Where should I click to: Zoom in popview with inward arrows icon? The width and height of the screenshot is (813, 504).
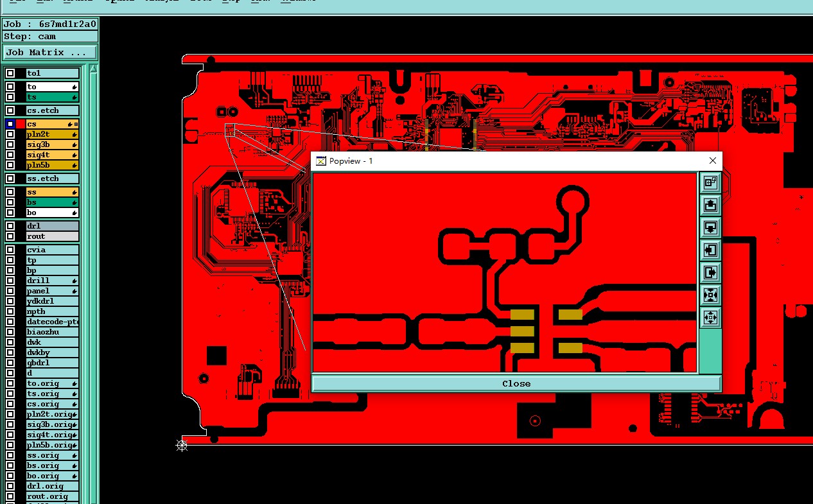(710, 295)
